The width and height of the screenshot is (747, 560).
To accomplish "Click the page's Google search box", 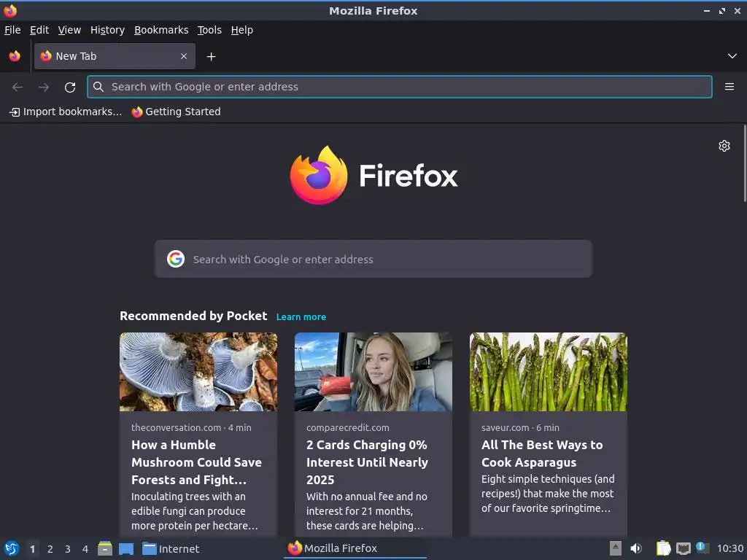I will click(x=373, y=259).
